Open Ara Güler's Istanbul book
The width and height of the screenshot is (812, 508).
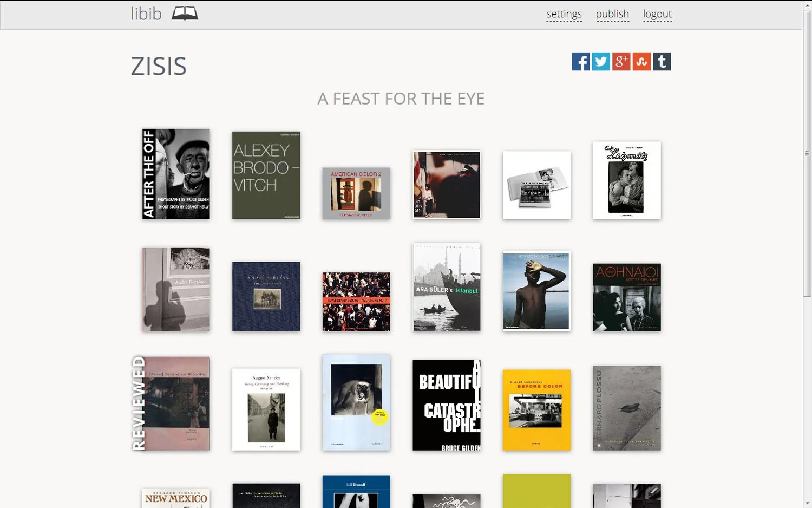(447, 287)
